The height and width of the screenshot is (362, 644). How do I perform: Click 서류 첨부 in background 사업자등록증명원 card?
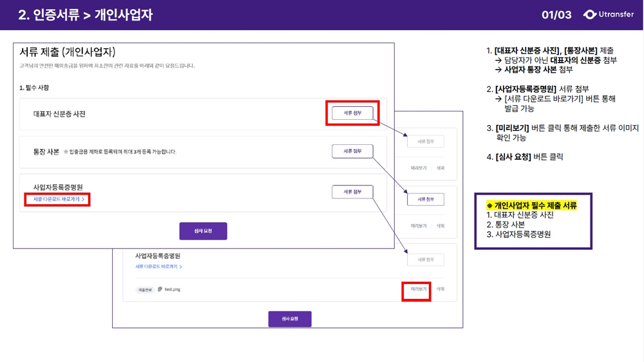[x=426, y=260]
